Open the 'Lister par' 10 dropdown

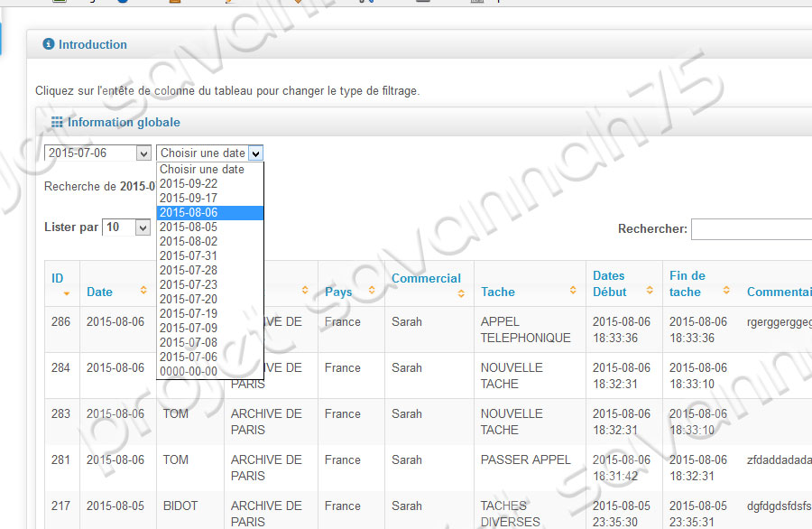pos(142,227)
